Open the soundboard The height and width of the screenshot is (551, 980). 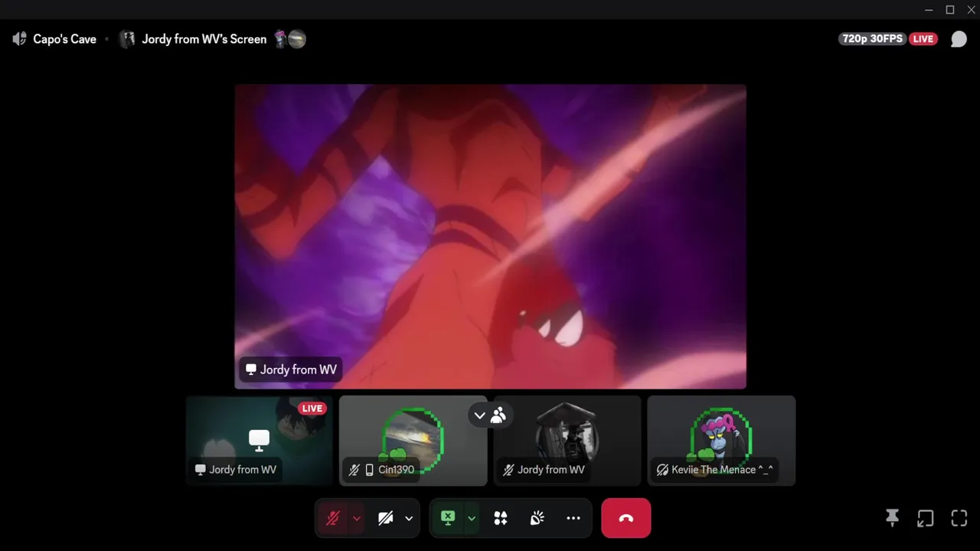(537, 518)
